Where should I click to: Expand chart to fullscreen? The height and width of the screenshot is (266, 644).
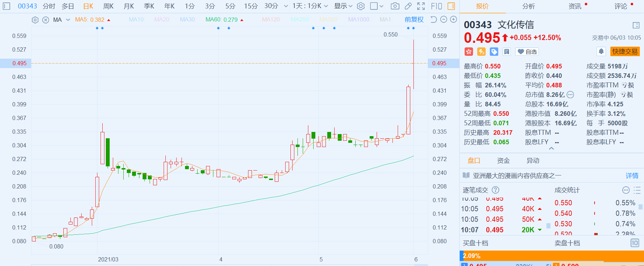(421, 6)
